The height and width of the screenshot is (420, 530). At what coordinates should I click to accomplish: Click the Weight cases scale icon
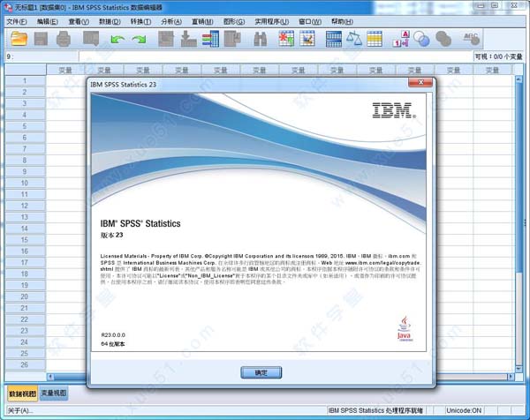pos(354,39)
